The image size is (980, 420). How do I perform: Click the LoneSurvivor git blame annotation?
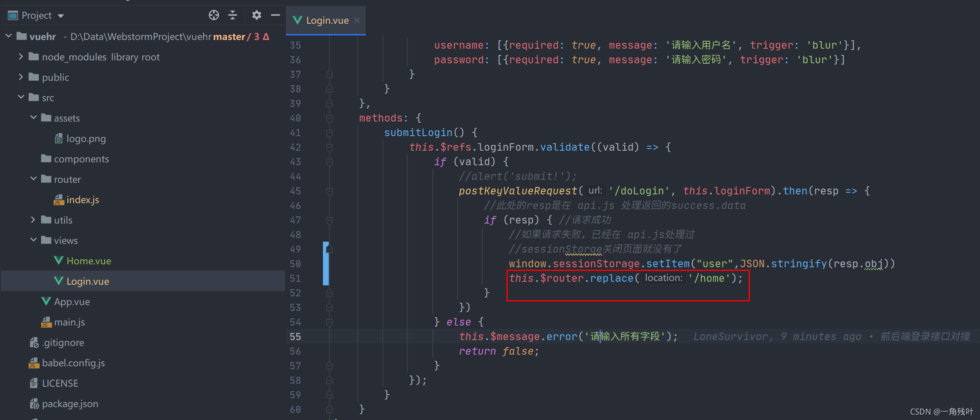tap(831, 336)
